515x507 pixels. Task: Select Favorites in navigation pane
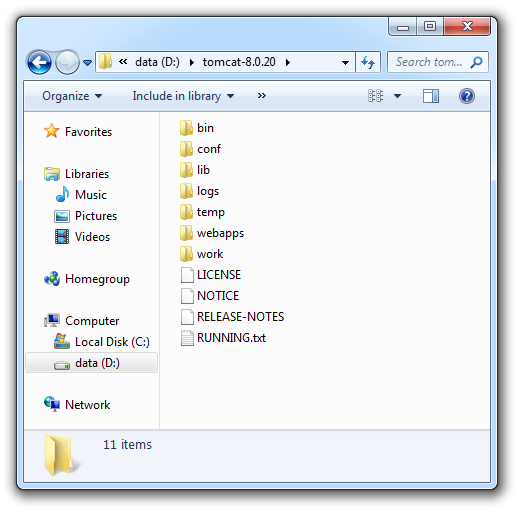88,132
